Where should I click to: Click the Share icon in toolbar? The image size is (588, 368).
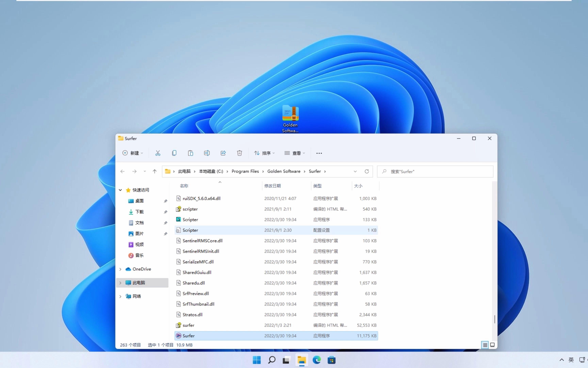point(223,153)
